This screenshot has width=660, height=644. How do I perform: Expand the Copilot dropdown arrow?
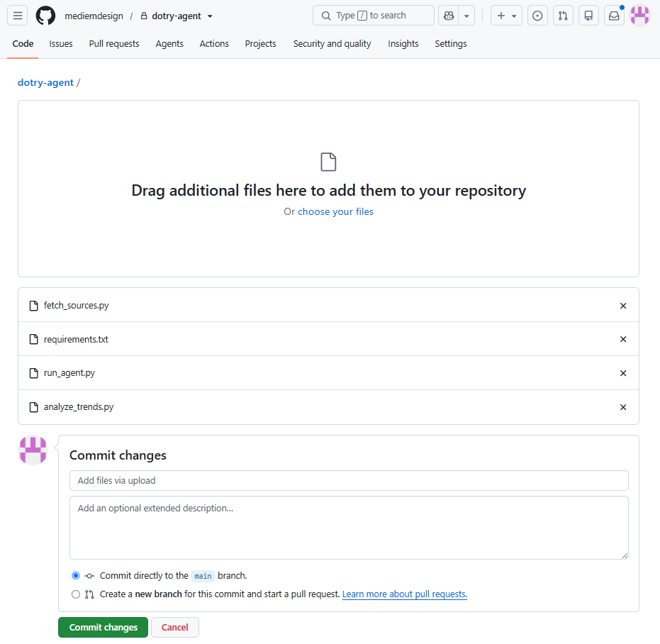click(466, 16)
